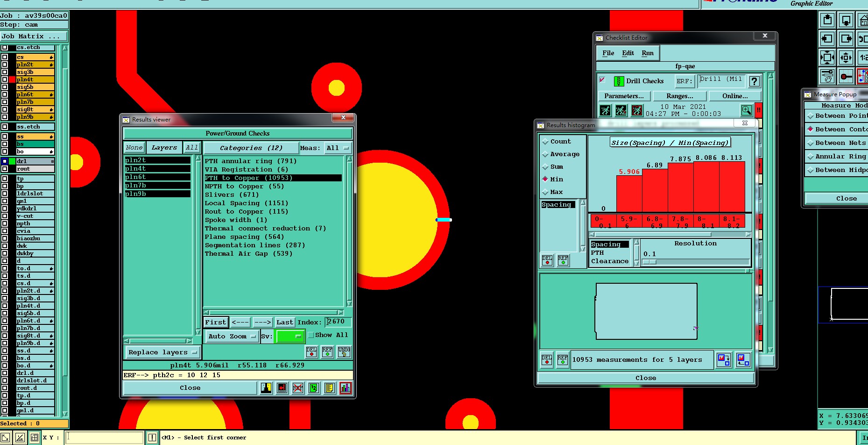868x445 pixels.
Task: Click the black-and-yellow faces icon beside Close
Action: 266,388
